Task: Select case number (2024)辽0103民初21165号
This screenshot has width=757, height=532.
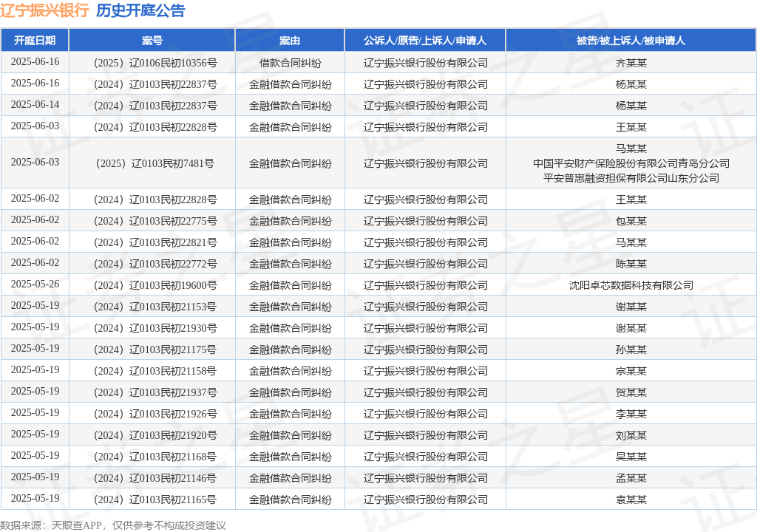Action: [155, 499]
